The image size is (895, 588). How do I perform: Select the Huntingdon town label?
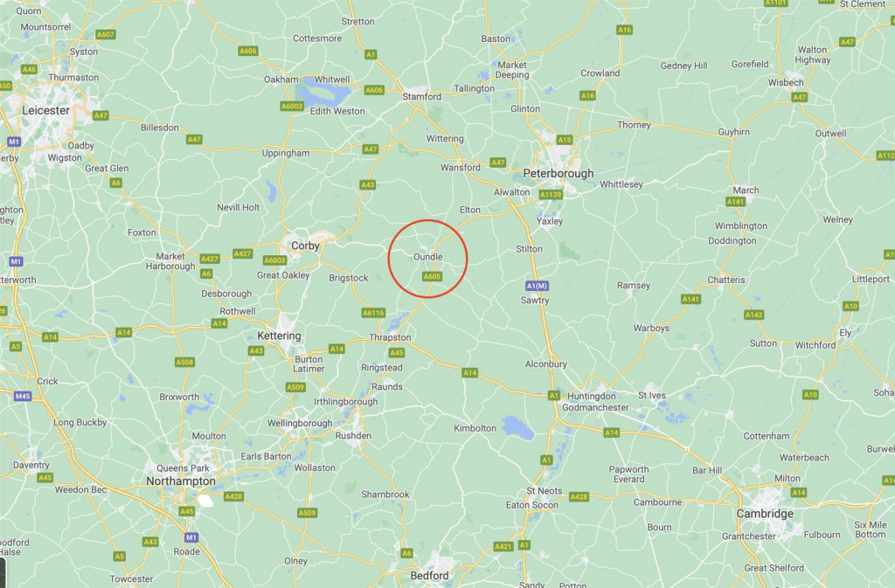pos(592,396)
